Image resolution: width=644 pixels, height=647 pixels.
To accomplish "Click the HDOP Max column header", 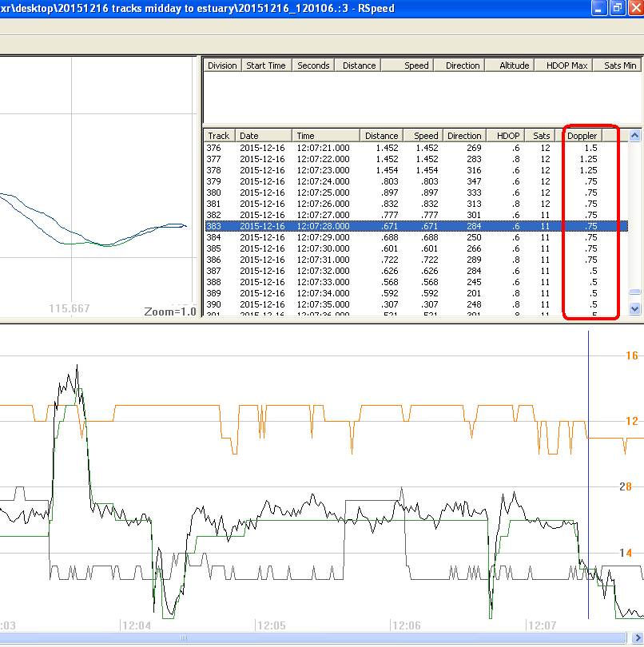I will point(566,65).
